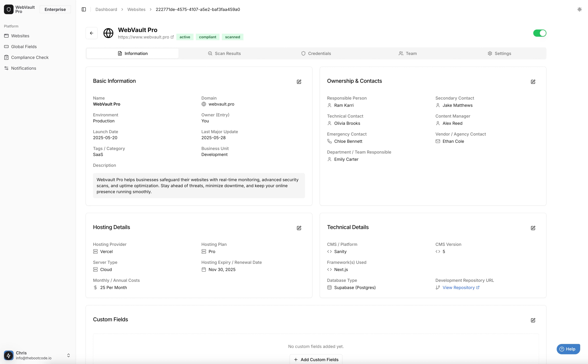Toggle the website active switch off
This screenshot has width=588, height=364.
(540, 33)
